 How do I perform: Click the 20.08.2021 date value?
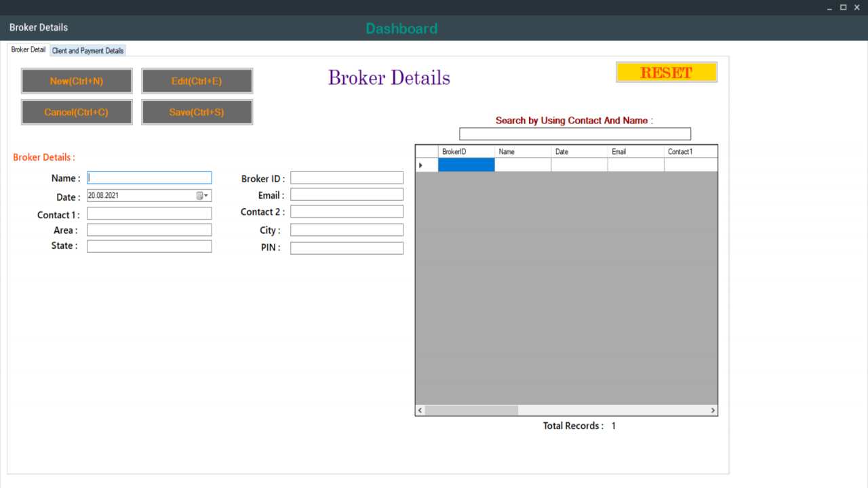click(103, 195)
